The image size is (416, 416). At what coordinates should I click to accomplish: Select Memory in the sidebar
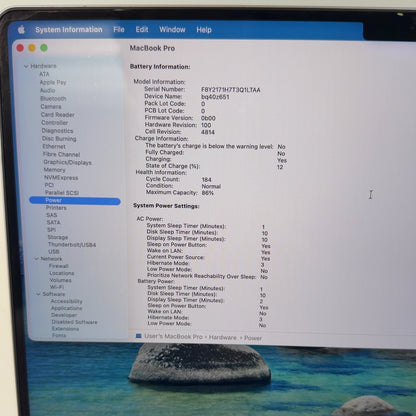pyautogui.click(x=55, y=170)
